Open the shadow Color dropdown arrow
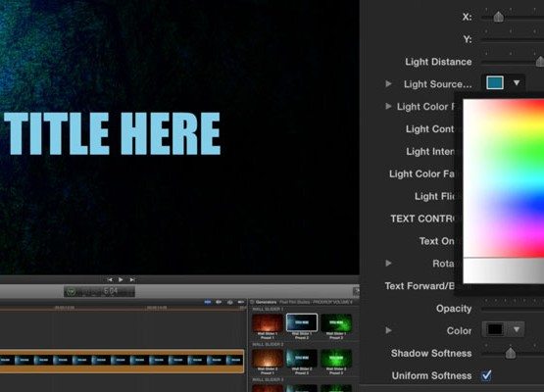Viewport: 544px width, 392px height. click(517, 329)
